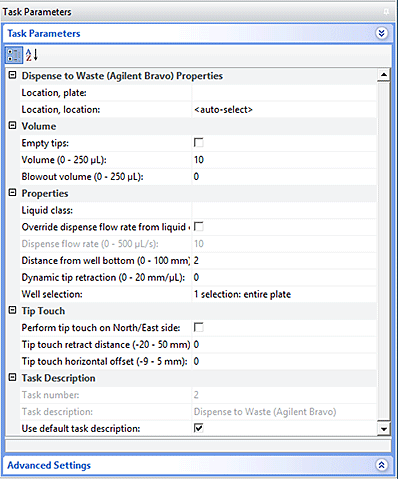Open Well selection entire plate value
Viewport: 398px width, 479px height.
pyautogui.click(x=284, y=294)
